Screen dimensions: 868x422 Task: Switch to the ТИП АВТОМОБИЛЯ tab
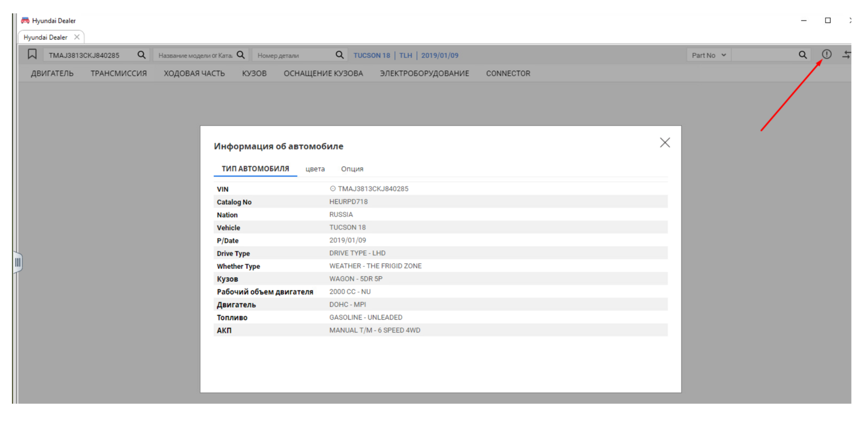[255, 169]
